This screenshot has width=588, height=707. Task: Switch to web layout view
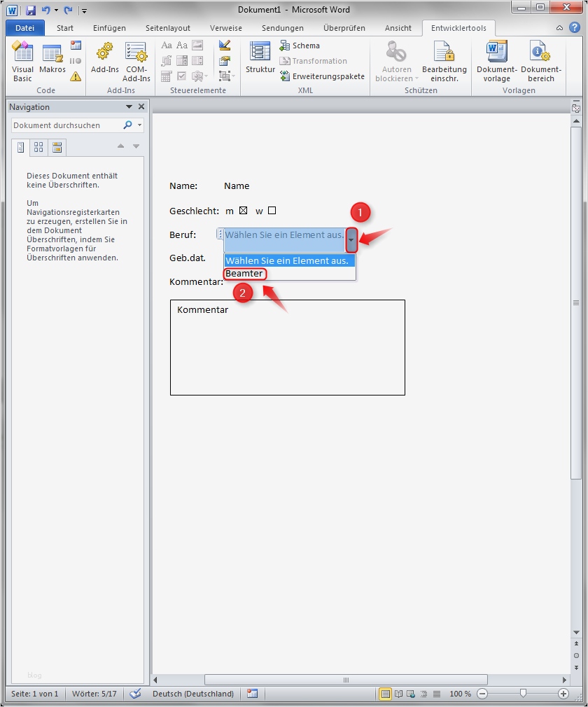click(411, 694)
